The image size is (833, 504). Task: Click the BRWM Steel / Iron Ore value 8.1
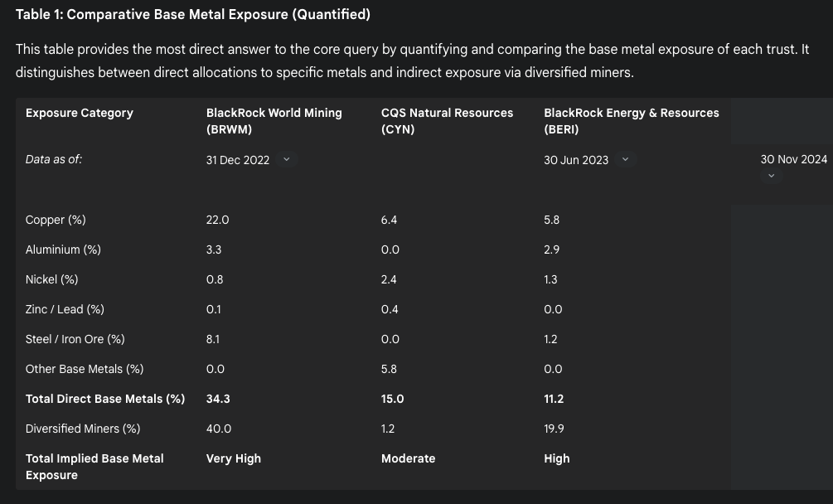point(212,339)
